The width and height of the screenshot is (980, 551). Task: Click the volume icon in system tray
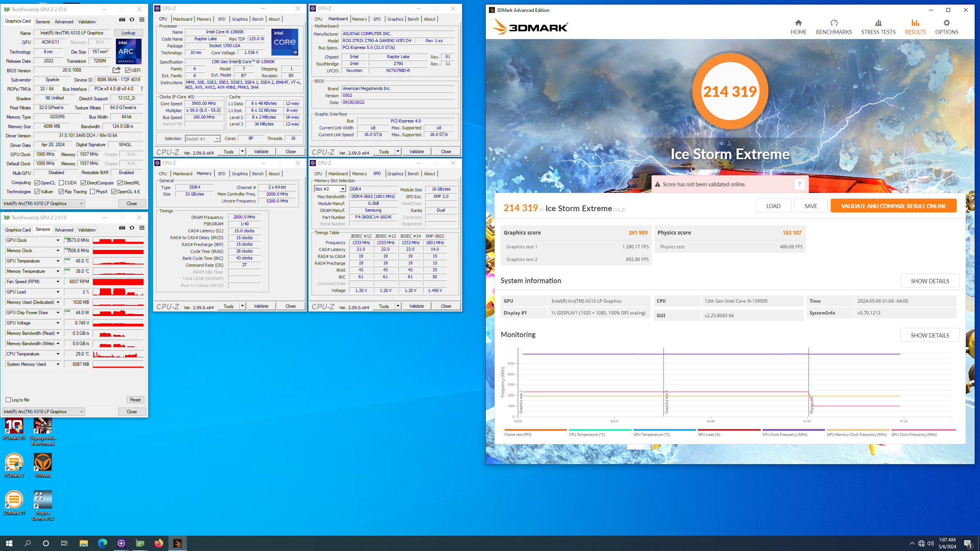click(931, 543)
